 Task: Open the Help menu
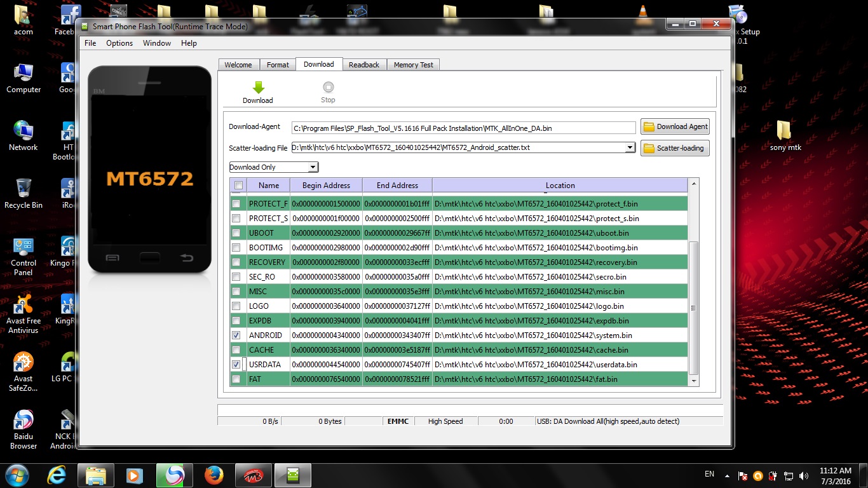[189, 43]
